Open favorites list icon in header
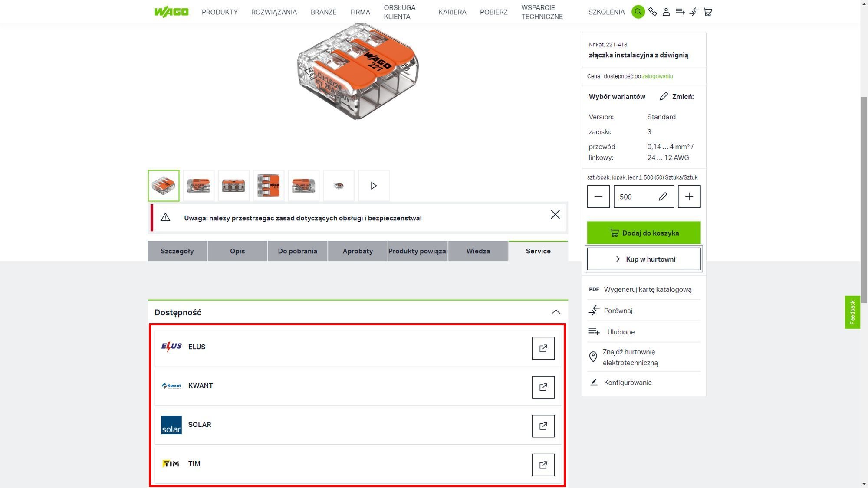 point(680,12)
